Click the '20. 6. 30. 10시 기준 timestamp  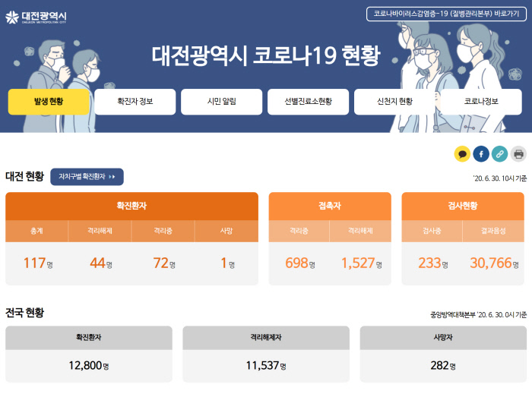click(x=500, y=178)
